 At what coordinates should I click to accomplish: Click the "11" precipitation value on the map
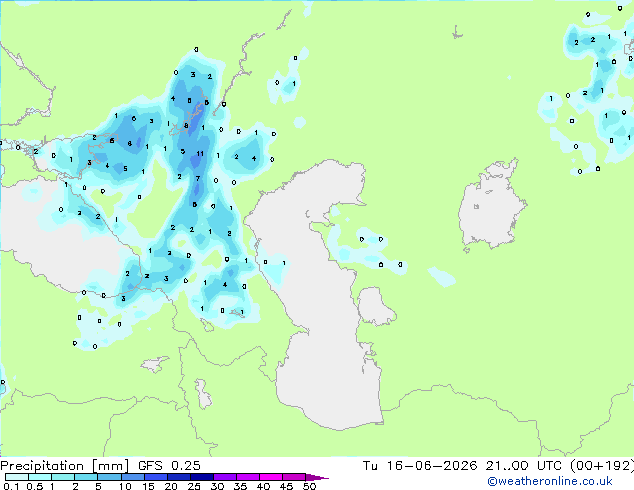pos(200,154)
